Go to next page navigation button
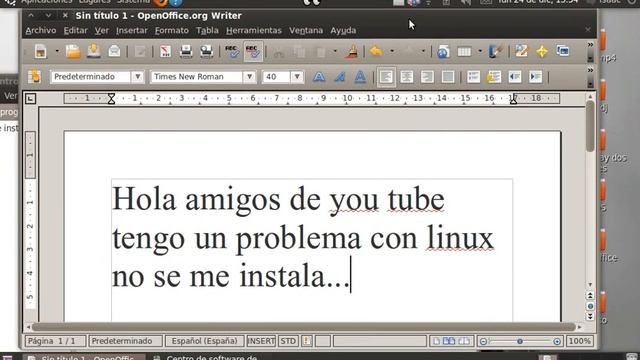 point(590,316)
